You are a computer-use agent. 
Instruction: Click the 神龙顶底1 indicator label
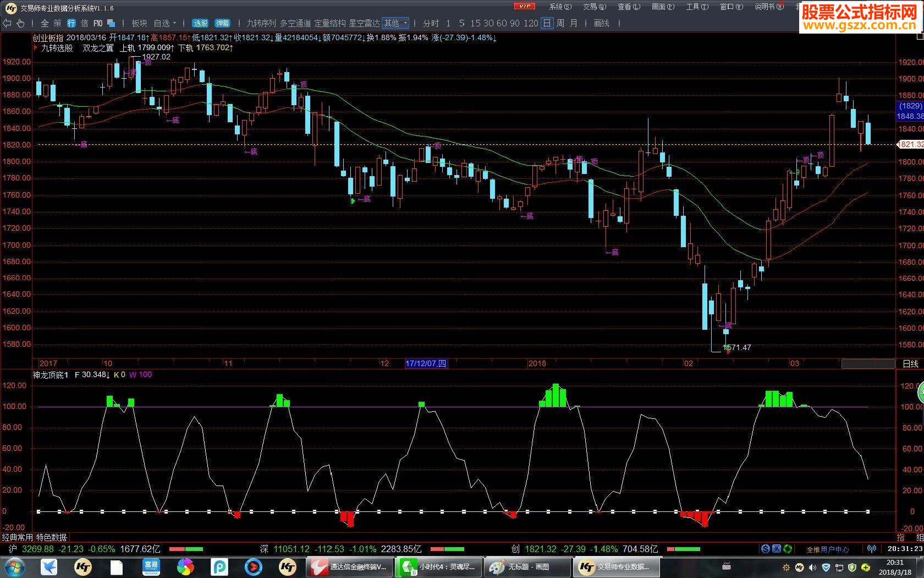coord(51,375)
